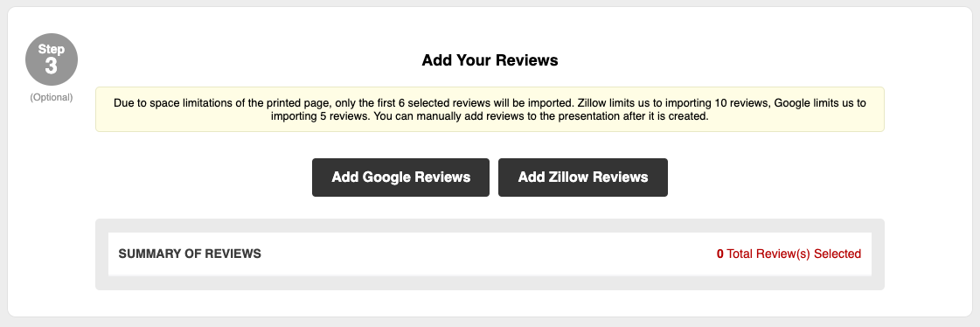The width and height of the screenshot is (980, 327).
Task: Click the 'importing 5 reviews' second notice line
Action: [x=490, y=116]
